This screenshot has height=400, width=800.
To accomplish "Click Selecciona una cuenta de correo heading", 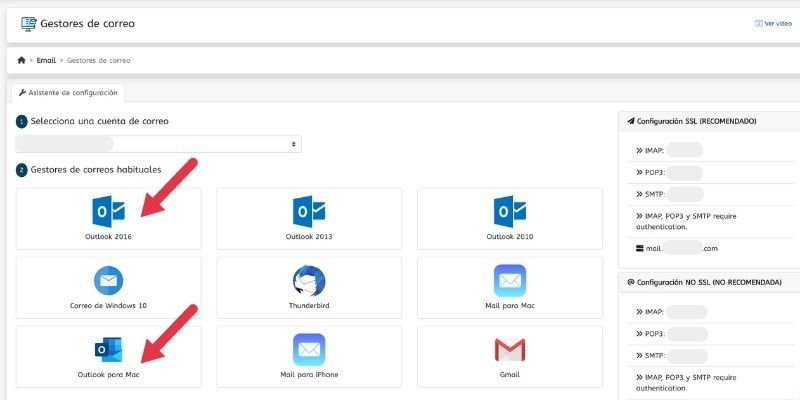I will pyautogui.click(x=99, y=121).
